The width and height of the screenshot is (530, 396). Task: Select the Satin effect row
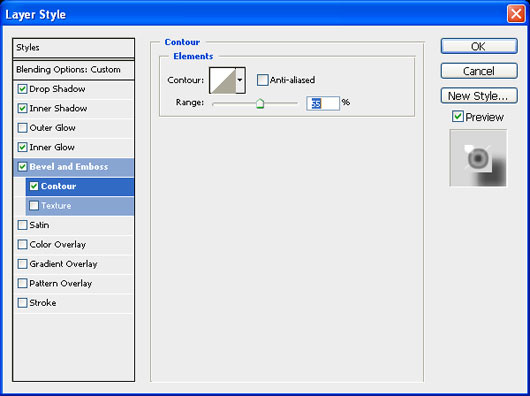click(73, 225)
